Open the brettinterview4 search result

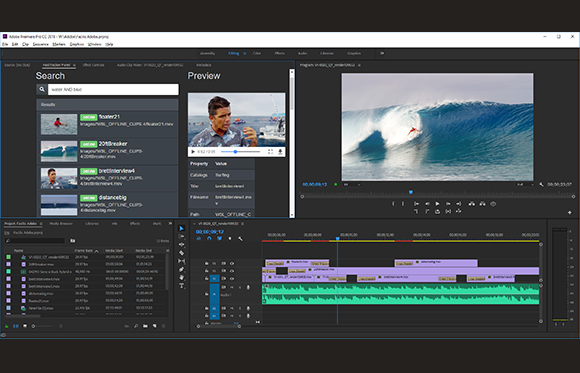coord(107,178)
